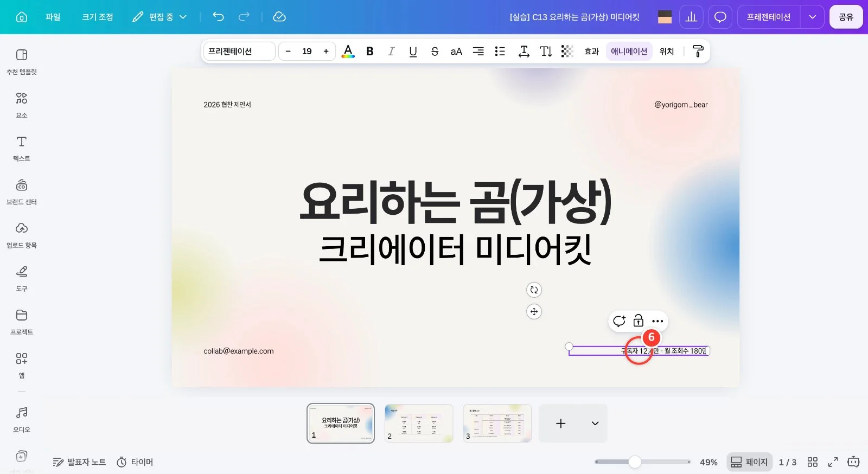The height and width of the screenshot is (474, 868).
Task: Click the 공유 share button
Action: click(846, 17)
